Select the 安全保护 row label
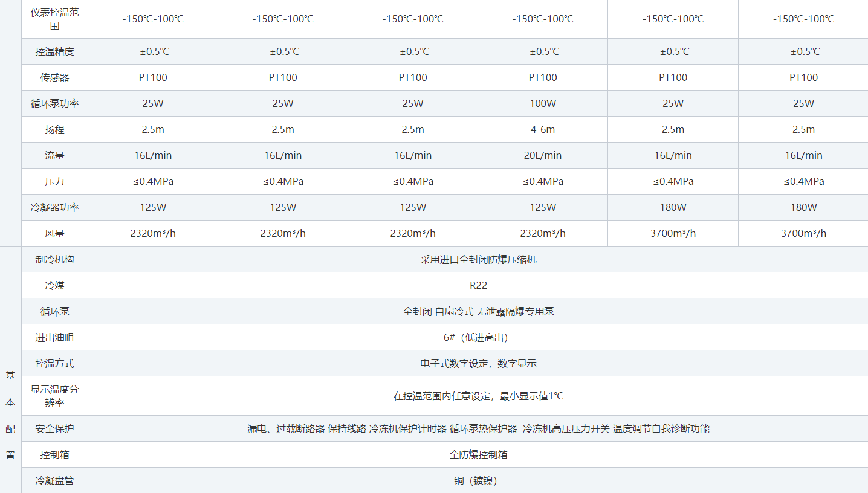The image size is (868, 493). pos(54,428)
